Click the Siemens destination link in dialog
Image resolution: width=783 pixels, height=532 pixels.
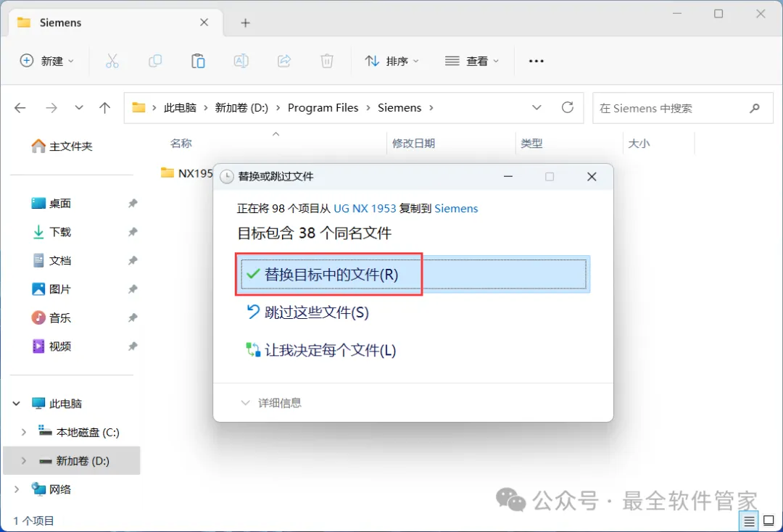(456, 209)
